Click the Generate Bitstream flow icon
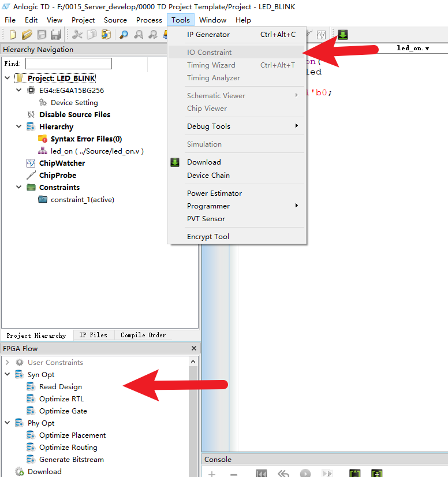 (x=31, y=459)
